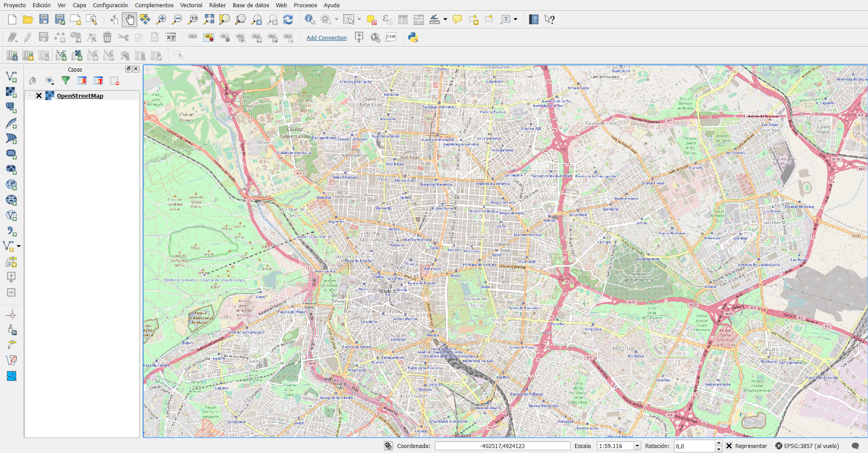Save the project with the floppy disk icon
Image resolution: width=868 pixels, height=453 pixels.
point(44,20)
